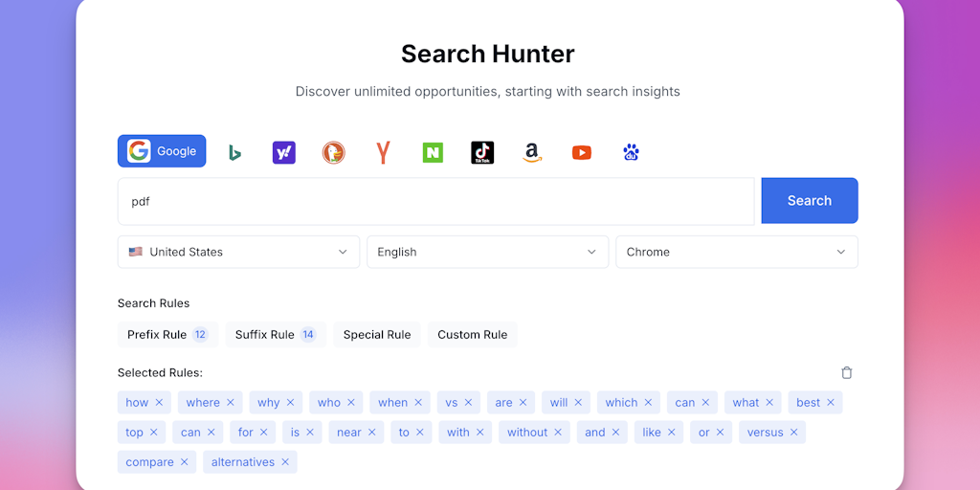Remove the for rule chip
Viewport: 980px width, 490px height.
point(264,432)
